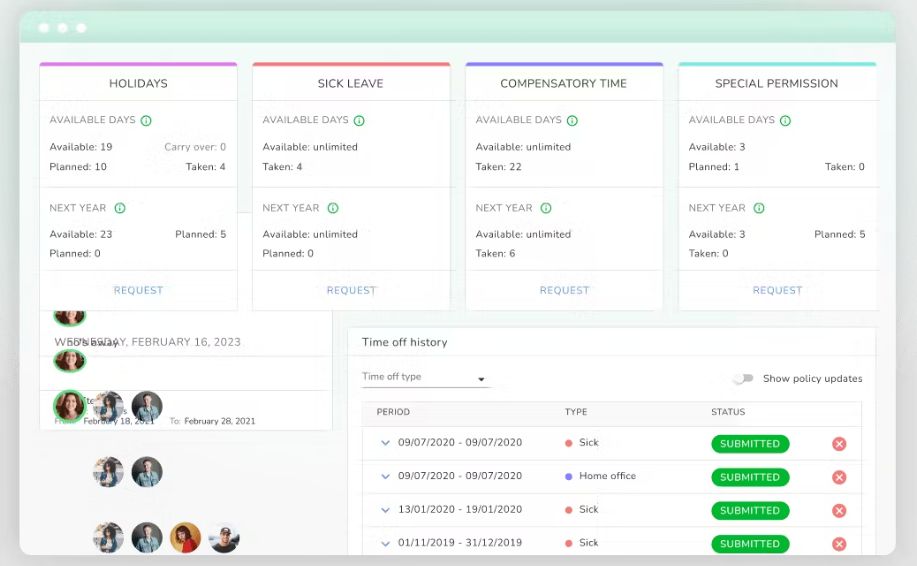Image resolution: width=917 pixels, height=566 pixels.
Task: Expand the 09/07/2020 Sick history row
Action: tap(385, 443)
